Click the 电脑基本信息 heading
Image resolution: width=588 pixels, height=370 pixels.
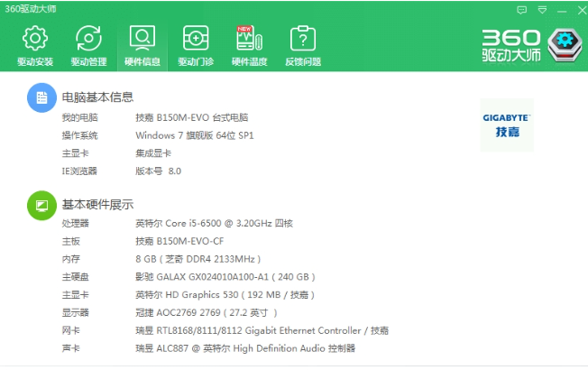(97, 97)
